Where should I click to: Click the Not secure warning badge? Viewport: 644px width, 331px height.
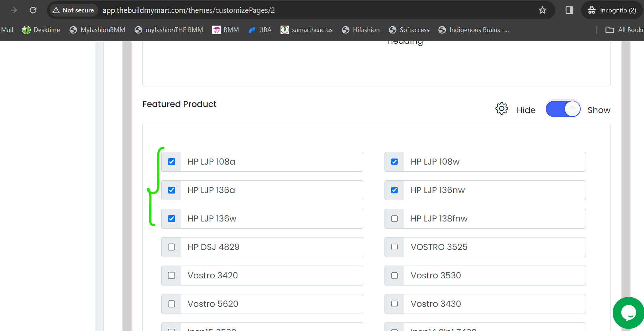click(73, 10)
